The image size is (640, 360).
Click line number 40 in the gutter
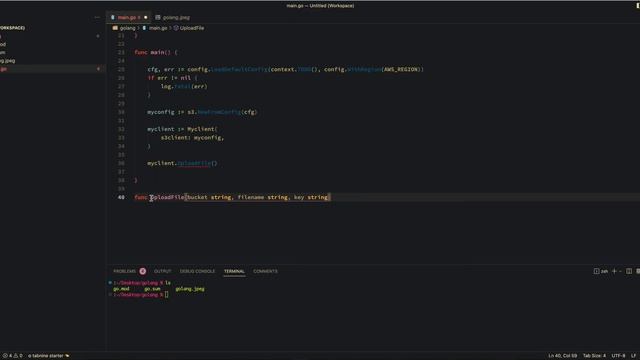(121, 198)
